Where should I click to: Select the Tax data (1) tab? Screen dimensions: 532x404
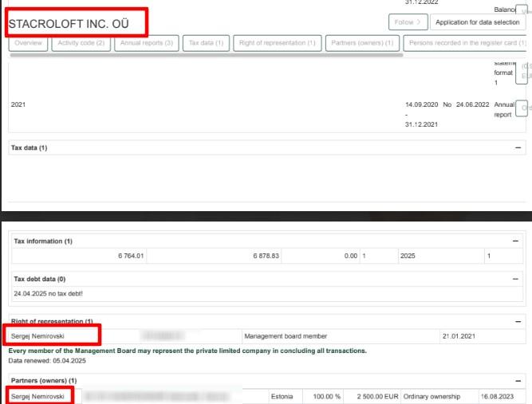(206, 43)
